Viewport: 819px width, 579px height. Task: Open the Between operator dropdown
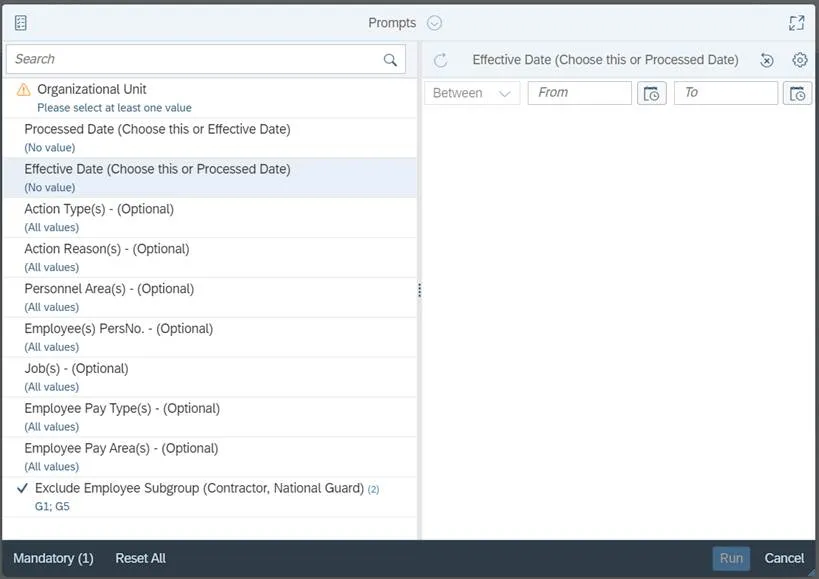472,93
